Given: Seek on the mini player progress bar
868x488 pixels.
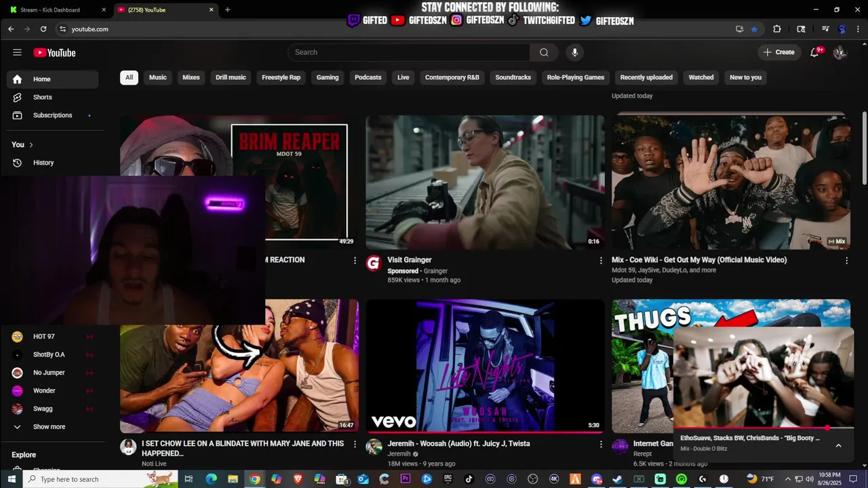Looking at the screenshot, I should point(764,428).
